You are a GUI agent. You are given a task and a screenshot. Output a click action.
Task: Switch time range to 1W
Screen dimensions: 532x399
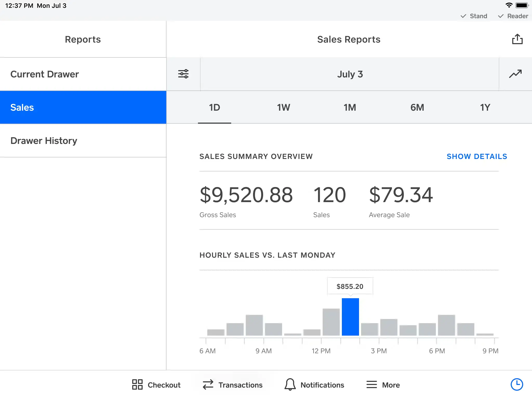(283, 107)
